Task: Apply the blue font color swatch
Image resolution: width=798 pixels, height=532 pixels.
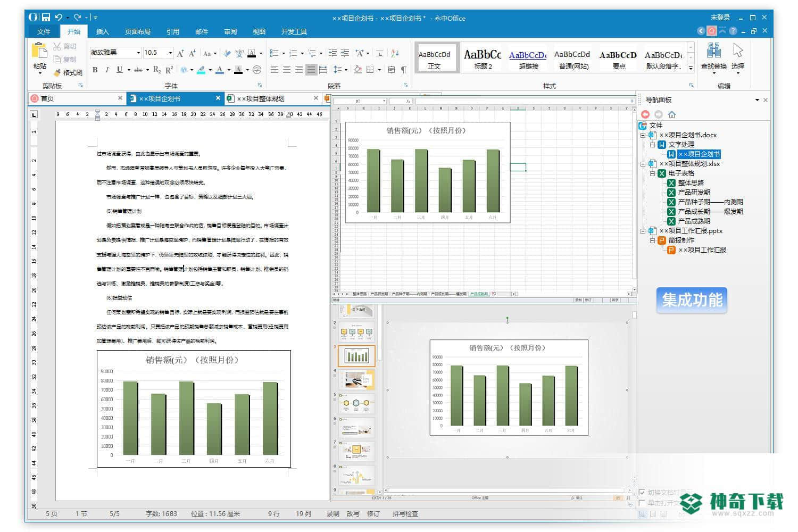Action: point(220,70)
